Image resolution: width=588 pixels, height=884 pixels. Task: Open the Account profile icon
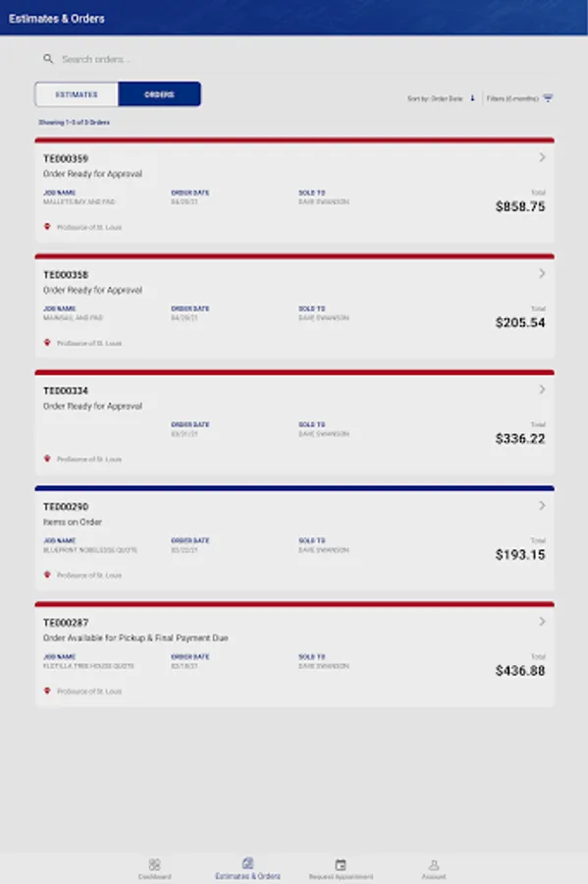click(433, 864)
